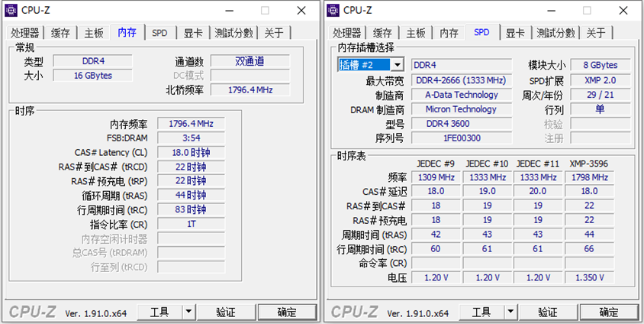Image resolution: width=644 pixels, height=324 pixels.
Task: Click manufacturer field A-Data Technology
Action: tap(462, 95)
